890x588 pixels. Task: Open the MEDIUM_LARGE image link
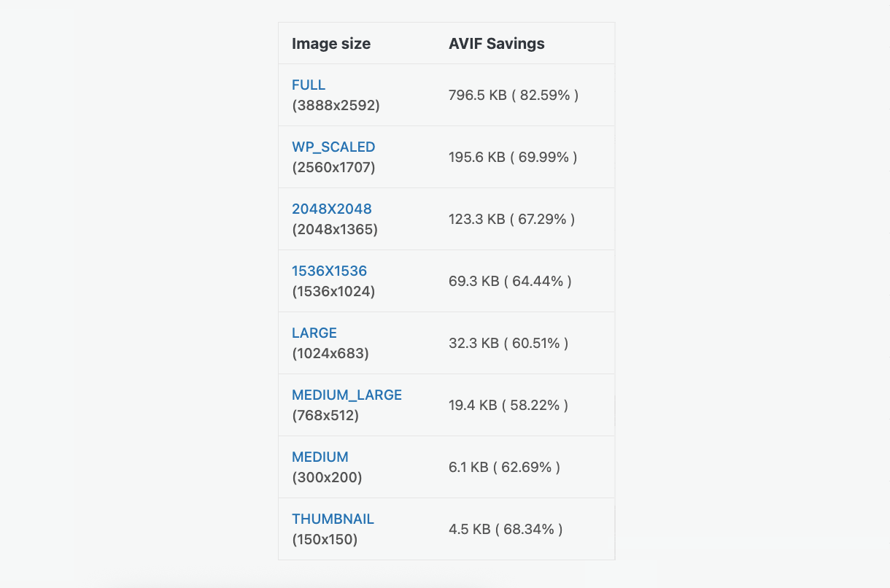tap(347, 395)
